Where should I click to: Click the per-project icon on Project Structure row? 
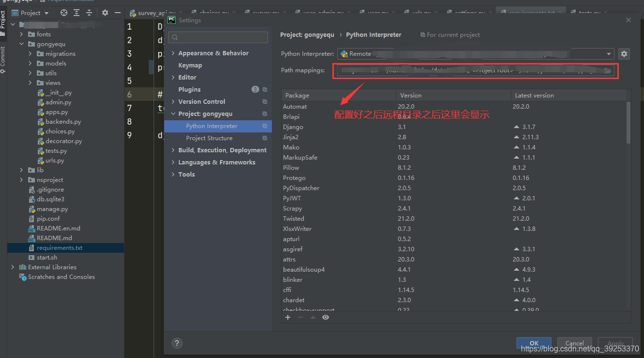click(x=265, y=138)
